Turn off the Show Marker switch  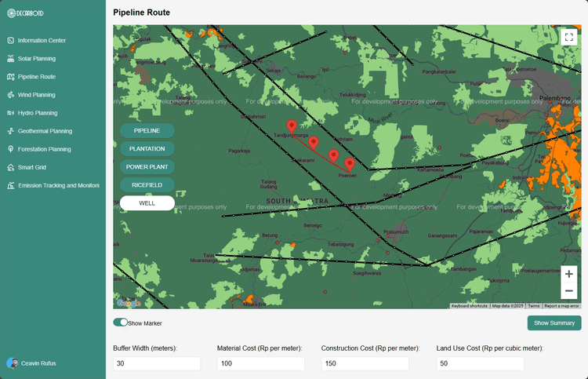(120, 323)
